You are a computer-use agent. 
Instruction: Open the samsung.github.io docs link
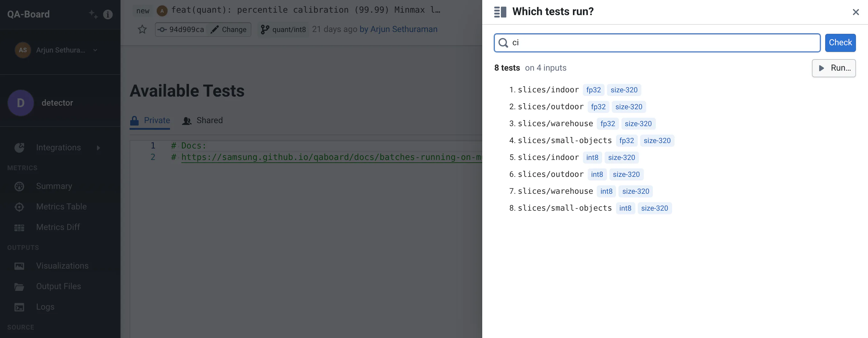click(332, 157)
